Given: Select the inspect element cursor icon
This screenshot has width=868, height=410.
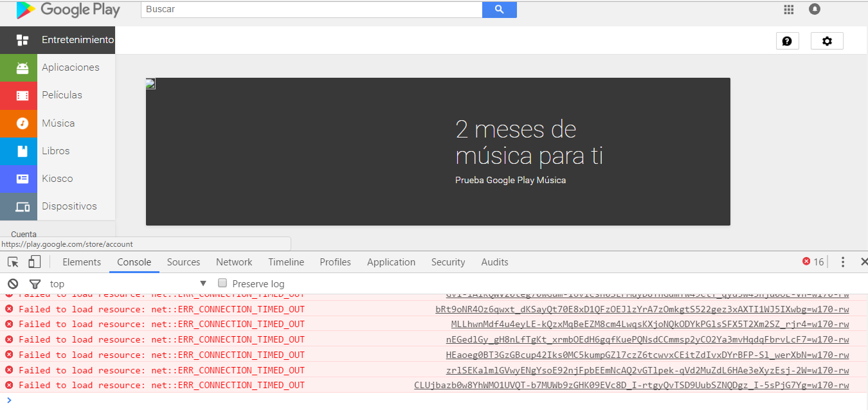Looking at the screenshot, I should [x=13, y=262].
